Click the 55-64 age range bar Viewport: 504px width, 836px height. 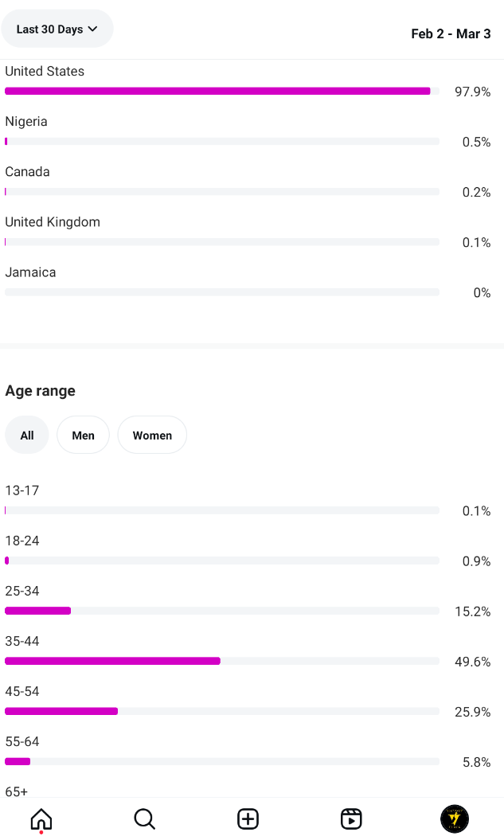pyautogui.click(x=222, y=761)
